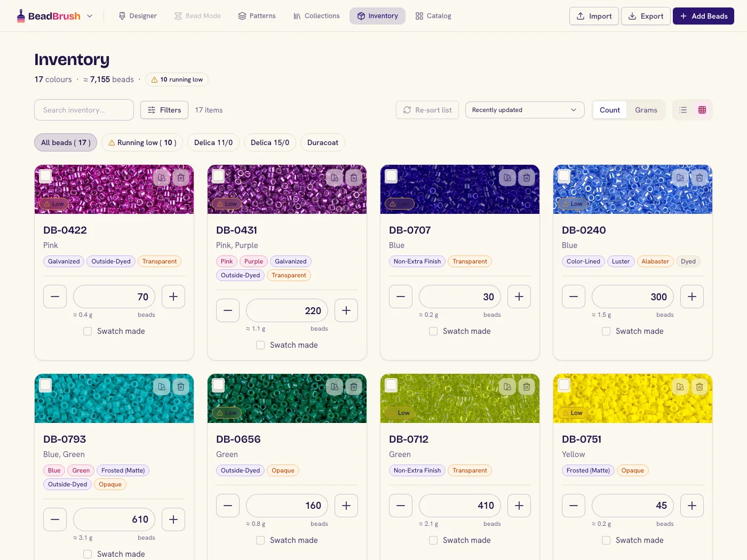Viewport: 747px width, 560px height.
Task: Click Re-sort list button
Action: [x=427, y=110]
